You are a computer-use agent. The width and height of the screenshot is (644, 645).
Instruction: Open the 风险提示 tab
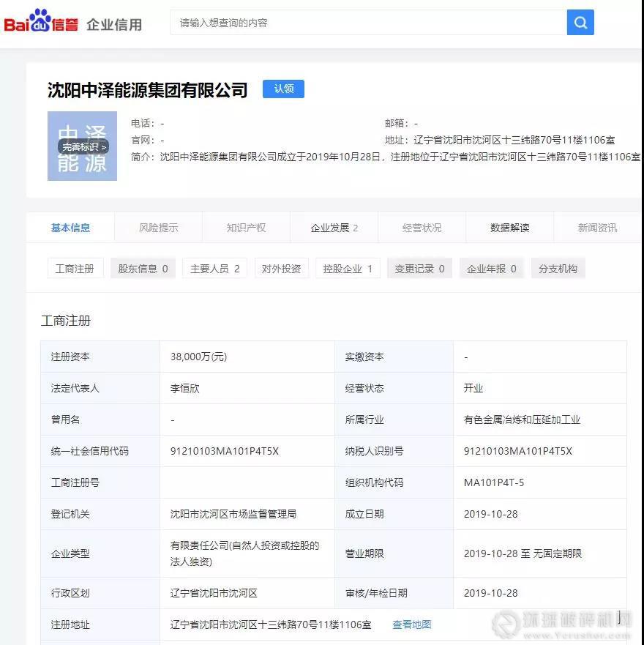(158, 228)
